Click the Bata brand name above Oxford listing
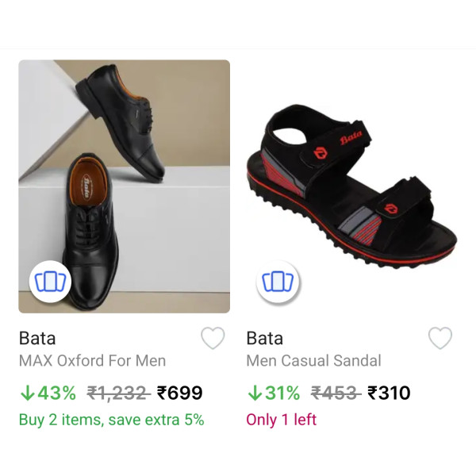 pyautogui.click(x=37, y=338)
